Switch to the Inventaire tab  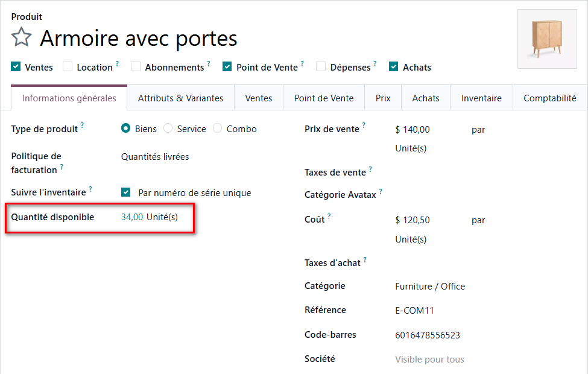[481, 97]
